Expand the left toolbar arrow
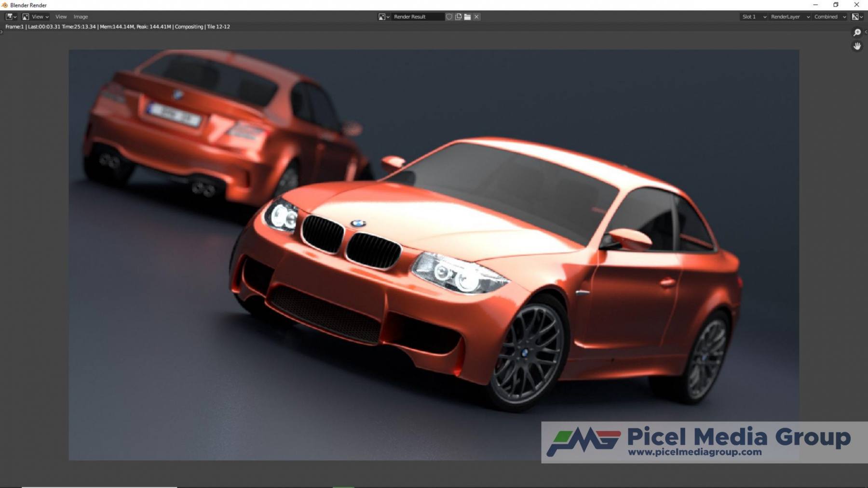 pyautogui.click(x=1, y=32)
